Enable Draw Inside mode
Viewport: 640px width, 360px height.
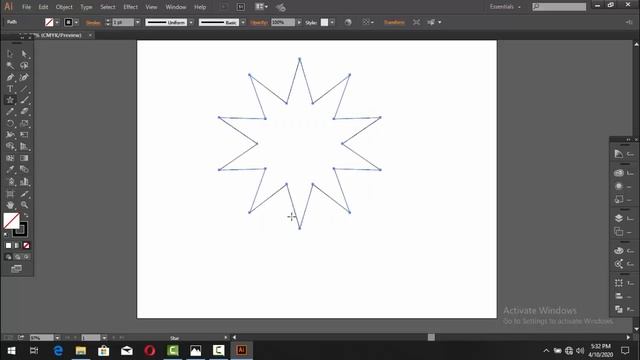[26, 257]
